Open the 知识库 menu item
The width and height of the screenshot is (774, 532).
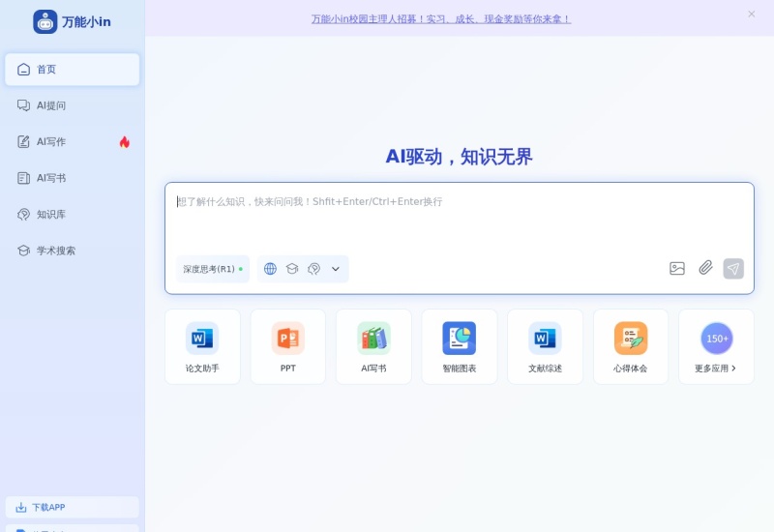[x=72, y=215]
